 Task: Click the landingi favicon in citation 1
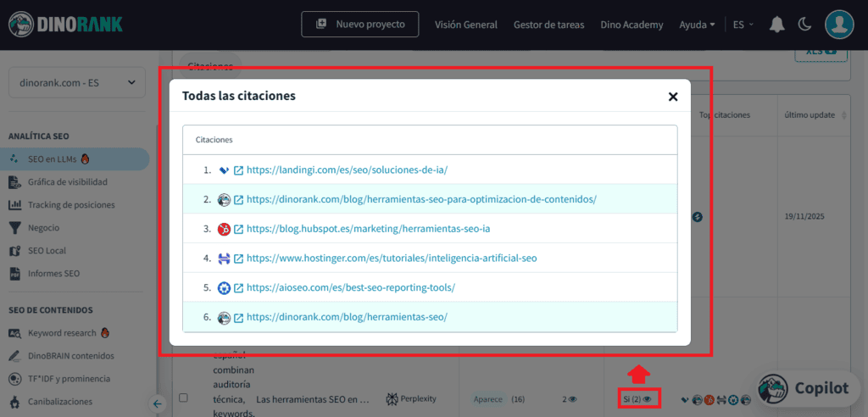[224, 170]
